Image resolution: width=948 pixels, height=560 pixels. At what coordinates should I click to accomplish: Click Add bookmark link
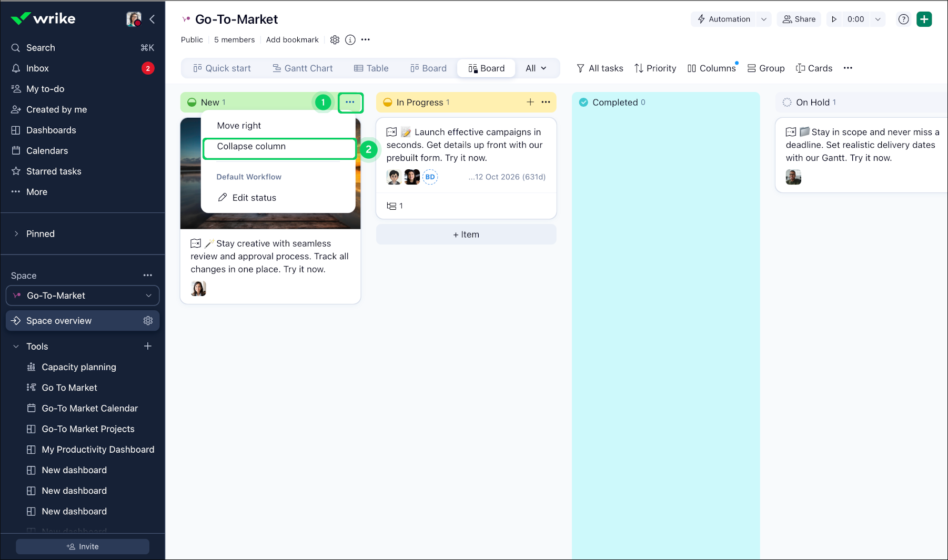pyautogui.click(x=293, y=39)
